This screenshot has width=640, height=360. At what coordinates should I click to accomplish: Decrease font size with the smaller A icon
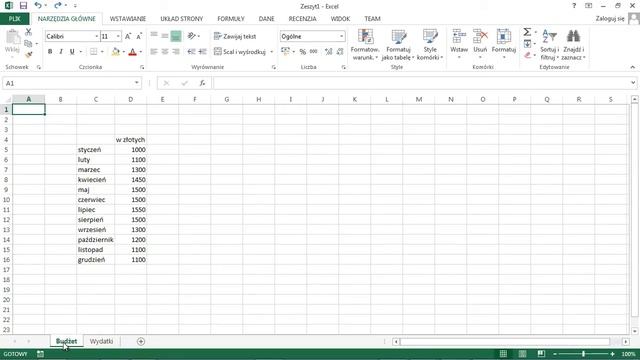tap(139, 36)
